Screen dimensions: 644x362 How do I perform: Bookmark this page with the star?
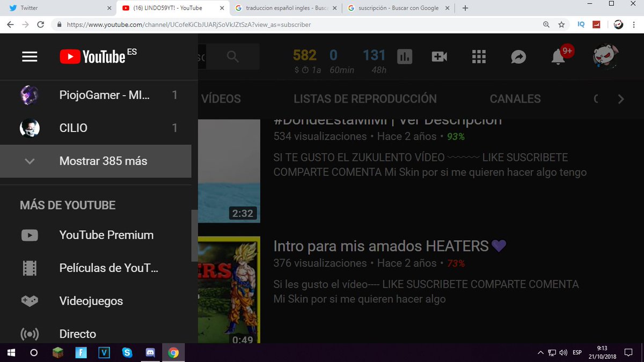coord(561,25)
